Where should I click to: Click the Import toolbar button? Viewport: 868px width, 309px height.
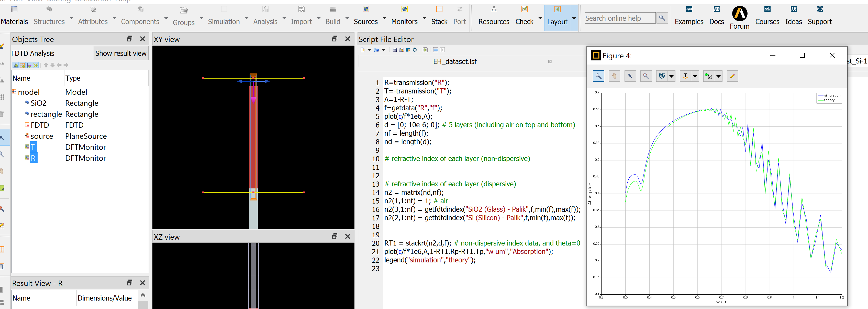tap(301, 16)
